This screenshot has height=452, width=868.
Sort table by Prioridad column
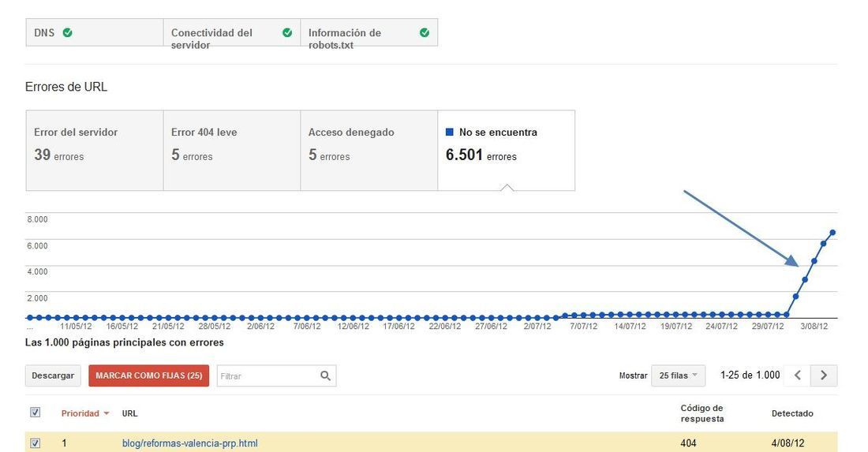coord(80,413)
